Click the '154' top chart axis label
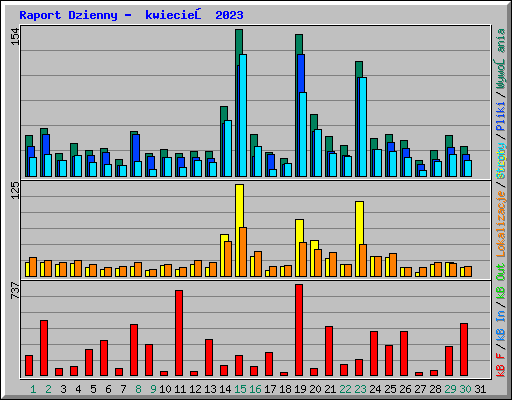Viewport: 512px width, 400px height. click(x=16, y=37)
